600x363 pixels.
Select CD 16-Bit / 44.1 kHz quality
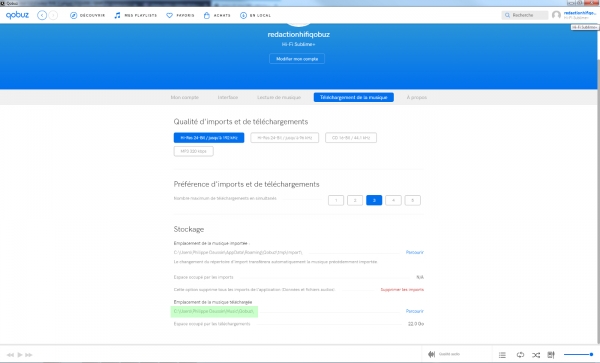351,138
